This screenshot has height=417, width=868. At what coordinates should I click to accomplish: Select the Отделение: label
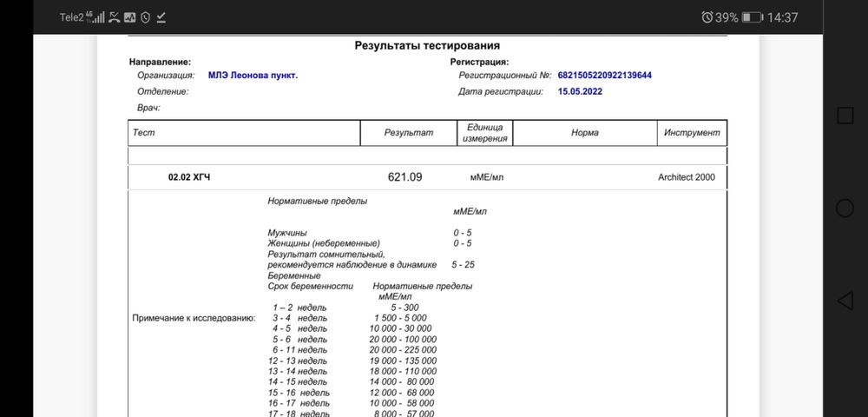[163, 92]
